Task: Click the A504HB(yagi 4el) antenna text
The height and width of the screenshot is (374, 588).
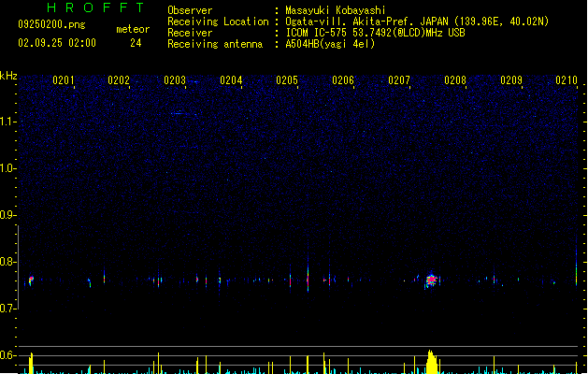Action: coord(330,44)
